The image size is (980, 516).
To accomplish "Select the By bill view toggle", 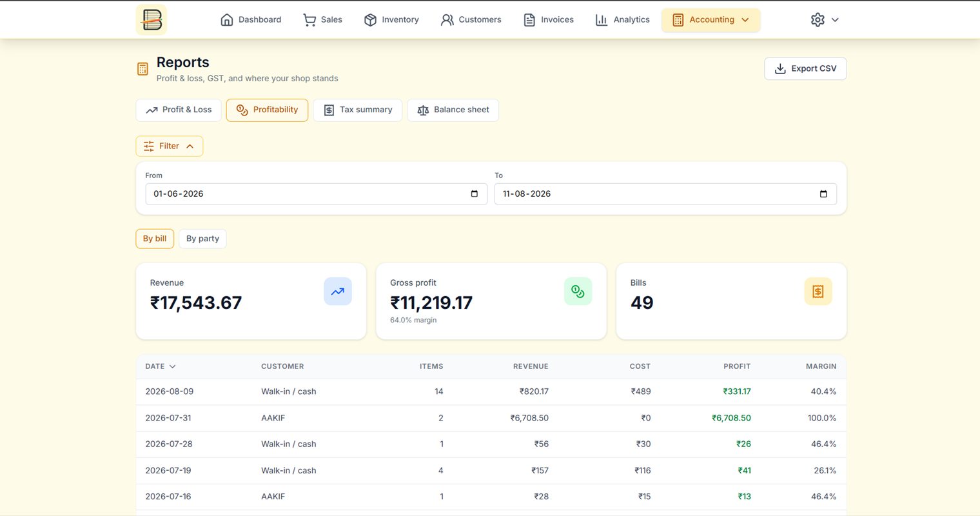I will 155,239.
